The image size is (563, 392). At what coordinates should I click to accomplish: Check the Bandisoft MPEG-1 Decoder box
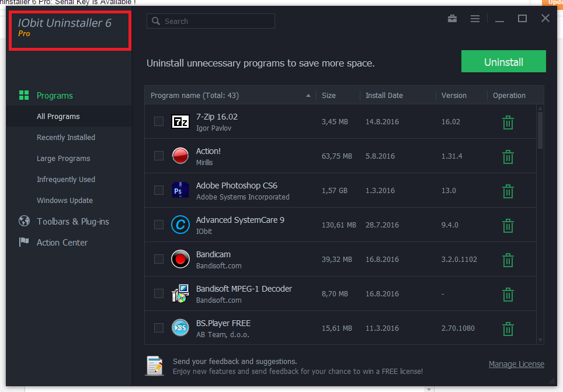pos(159,293)
